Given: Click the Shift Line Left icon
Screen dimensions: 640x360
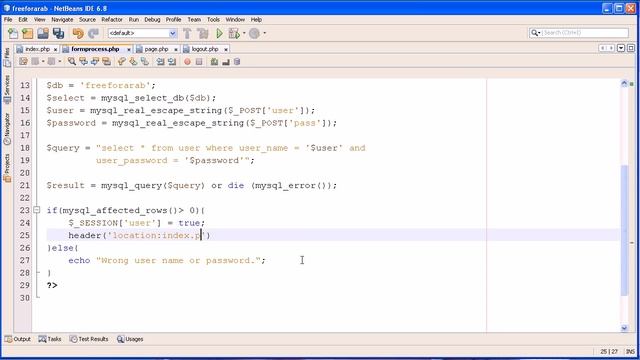Looking at the screenshot, I should [160, 62].
